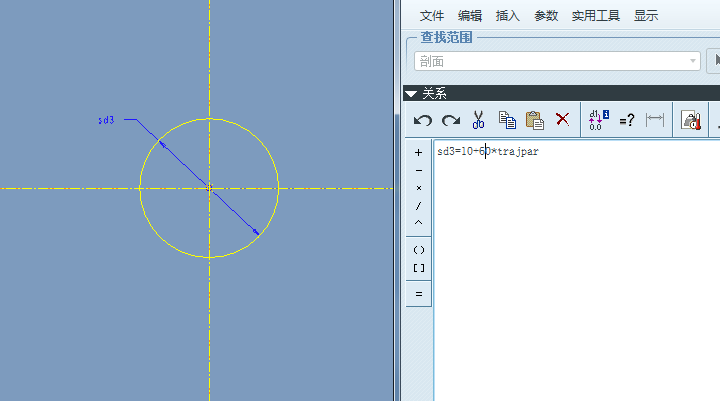Insert multiplication operator
This screenshot has width=720, height=401.
[418, 188]
